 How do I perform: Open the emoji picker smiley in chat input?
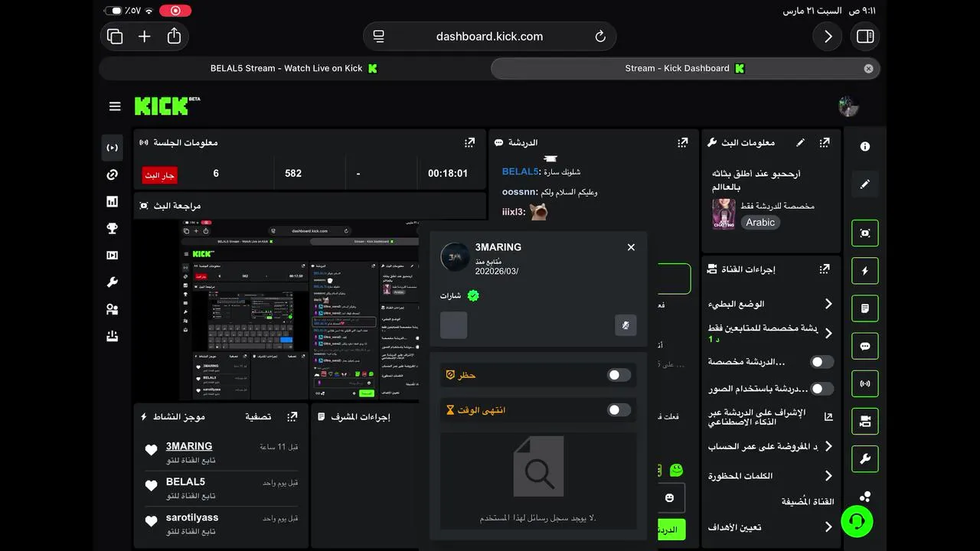pos(669,497)
